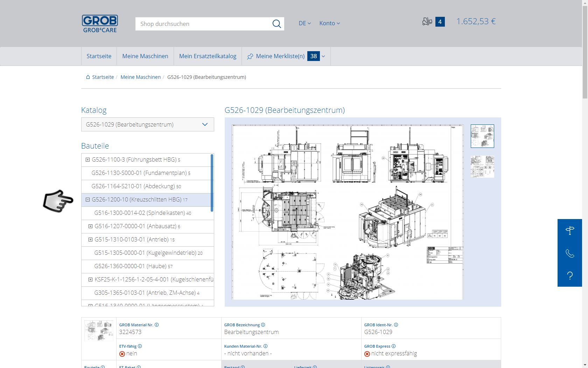Viewport: 588px width, 368px height.
Task: Show info for ETV-fähig
Action: coord(140,346)
